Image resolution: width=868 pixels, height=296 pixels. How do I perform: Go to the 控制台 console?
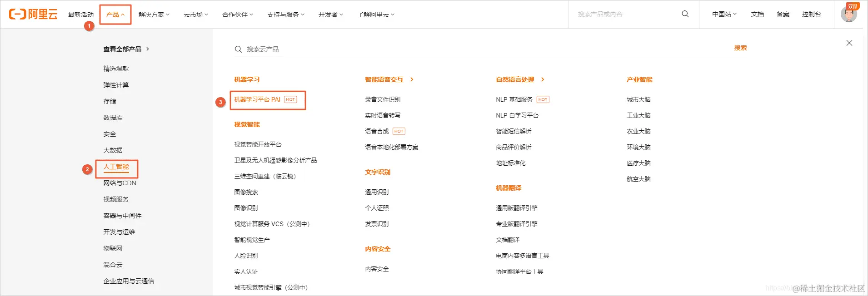pyautogui.click(x=812, y=14)
